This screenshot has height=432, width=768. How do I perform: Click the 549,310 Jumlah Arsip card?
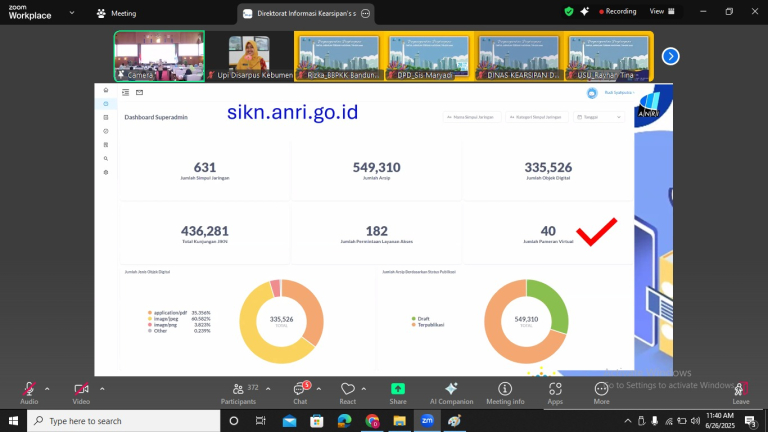376,170
